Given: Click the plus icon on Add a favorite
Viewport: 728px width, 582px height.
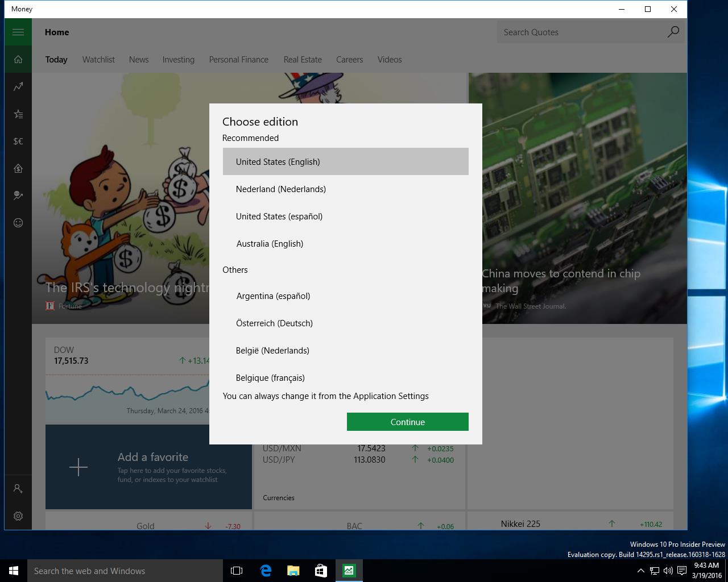Looking at the screenshot, I should (x=78, y=467).
